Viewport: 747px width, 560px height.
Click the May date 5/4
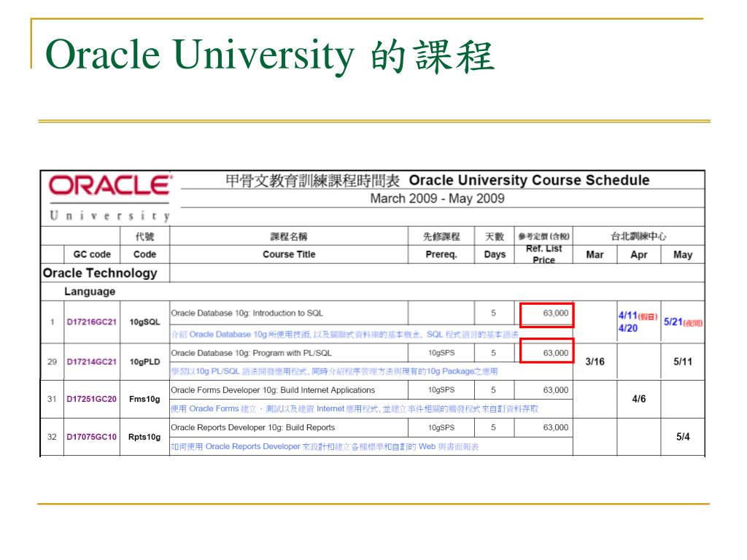coord(683,437)
